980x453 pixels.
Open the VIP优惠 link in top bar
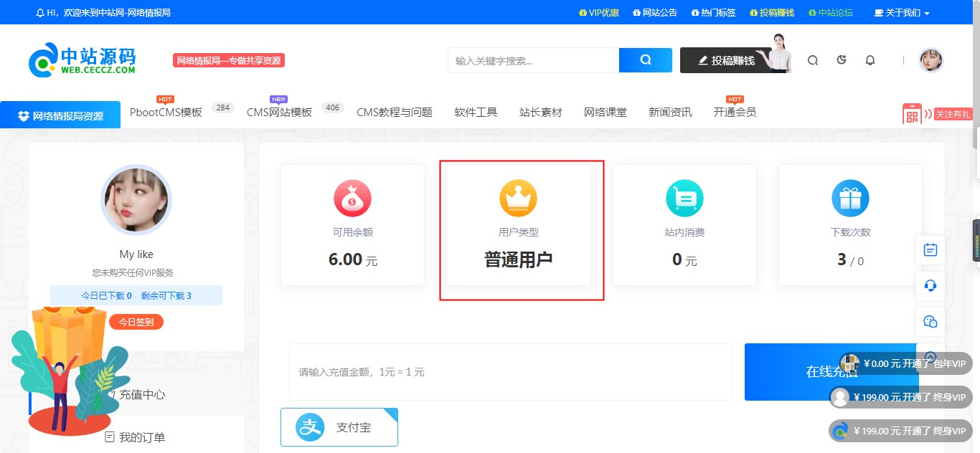pyautogui.click(x=599, y=13)
